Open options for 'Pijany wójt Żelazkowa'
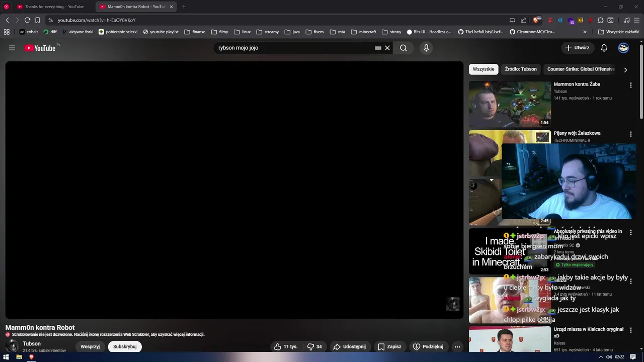The height and width of the screenshot is (362, 644). 630,134
